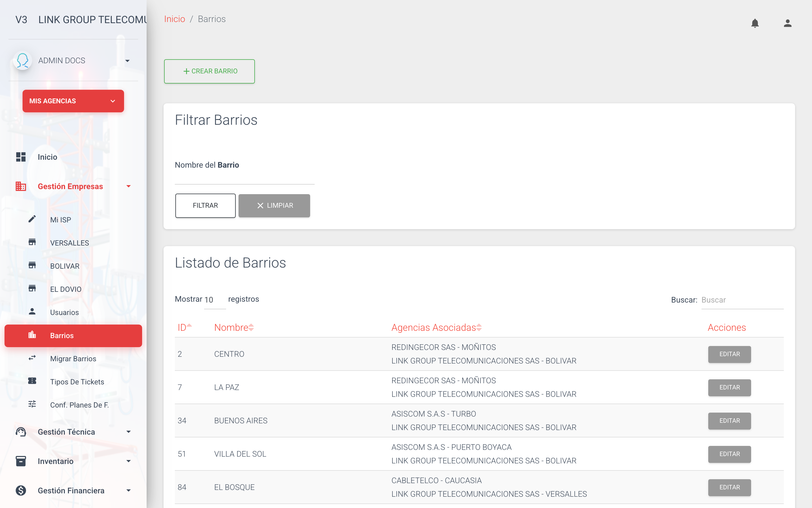Click the Mi ISP pencil icon
The image size is (812, 508).
(x=32, y=219)
